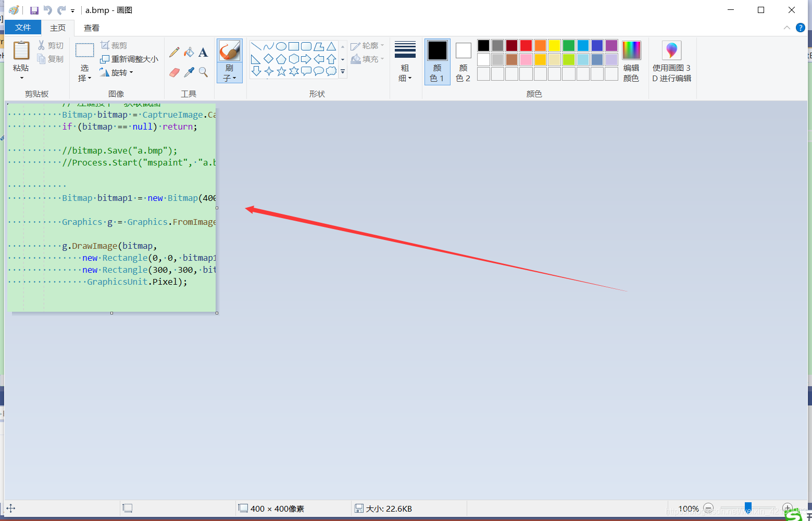Click the rectangular selection tool icon
The height and width of the screenshot is (521, 812).
[x=85, y=50]
